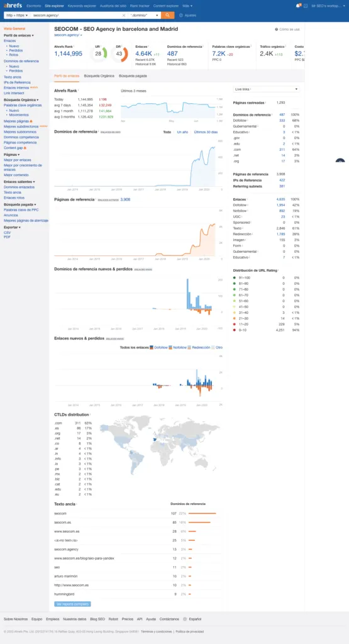Viewport: 349px width, 644px height.
Task: Open Keywords explorer in top navigation
Action: pyautogui.click(x=81, y=6)
